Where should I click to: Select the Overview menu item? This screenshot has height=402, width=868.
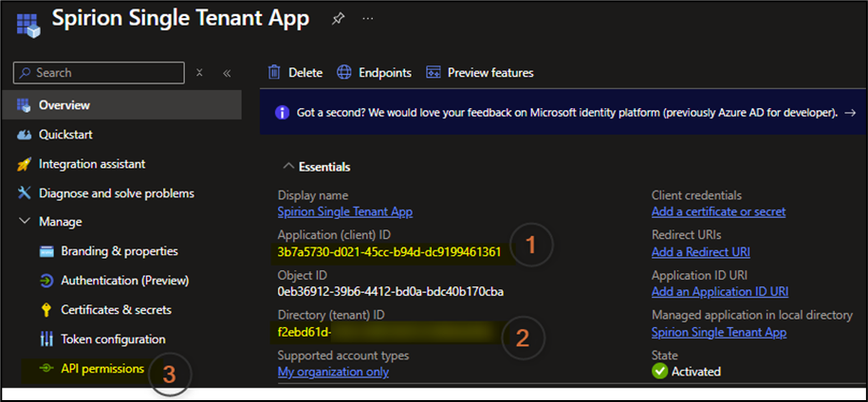(65, 105)
